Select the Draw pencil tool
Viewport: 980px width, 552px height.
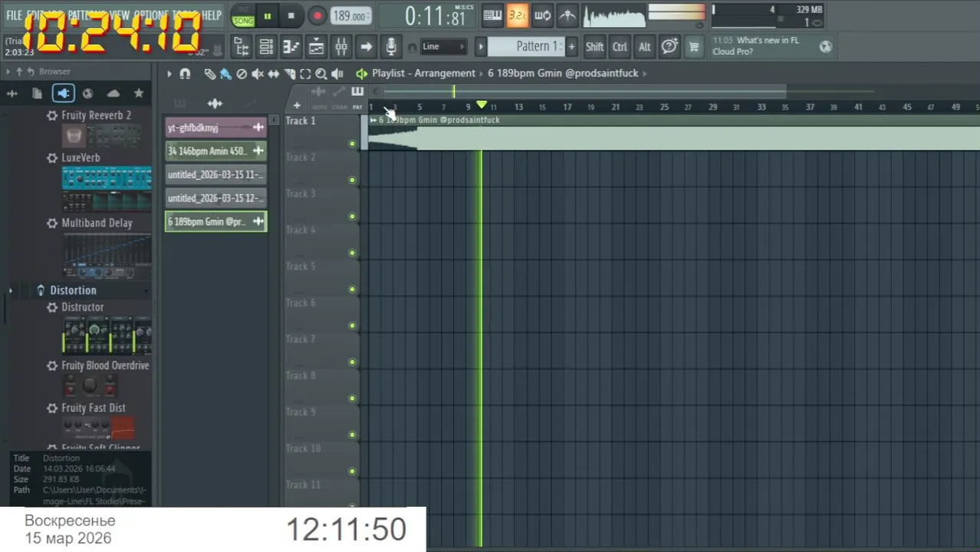pyautogui.click(x=210, y=74)
